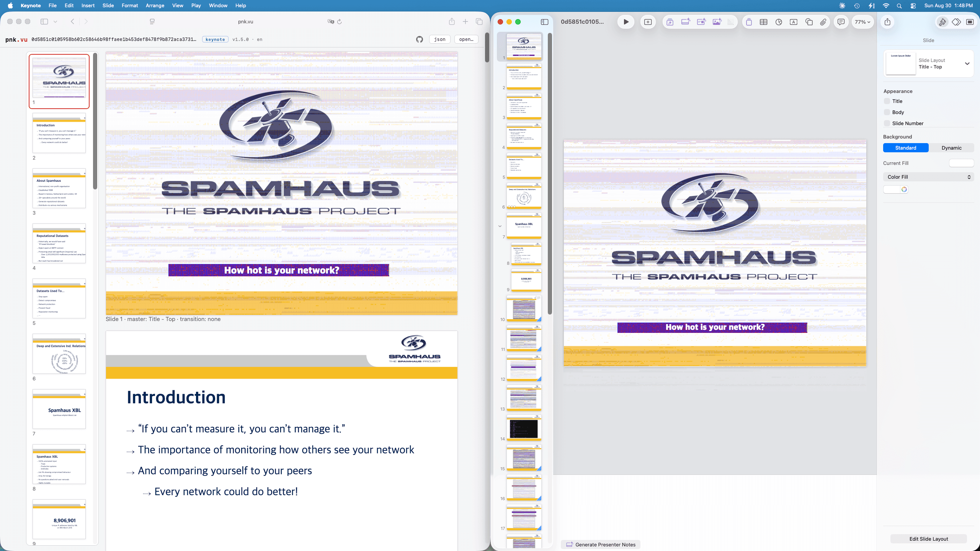The width and height of the screenshot is (980, 551).
Task: Click the white fill color swatch
Action: tap(892, 189)
